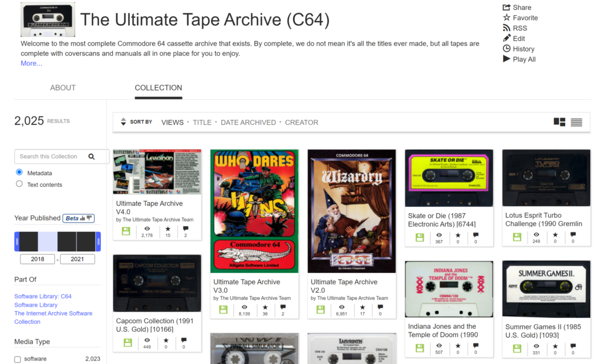Screen dimensions: 599x364
Task: Switch to list view icon
Action: coord(576,122)
